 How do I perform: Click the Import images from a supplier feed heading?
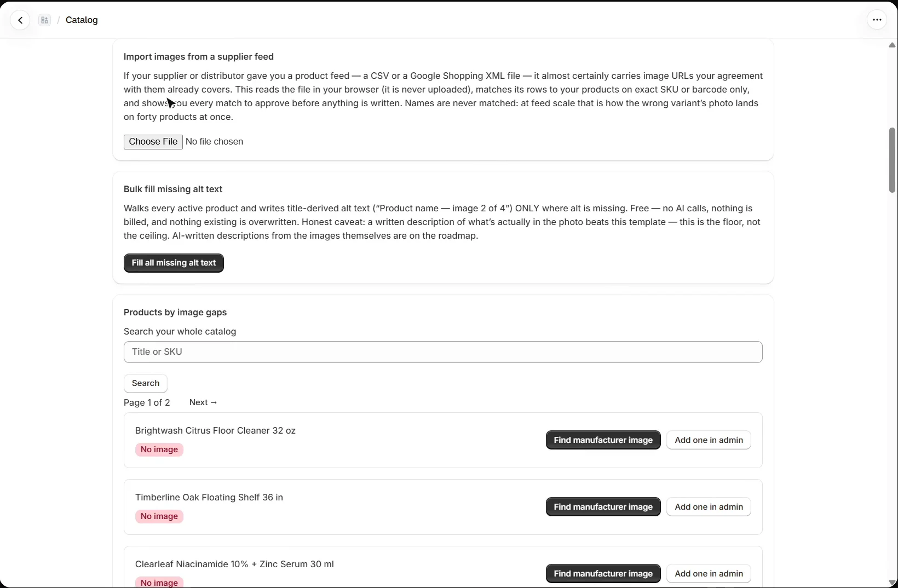199,57
